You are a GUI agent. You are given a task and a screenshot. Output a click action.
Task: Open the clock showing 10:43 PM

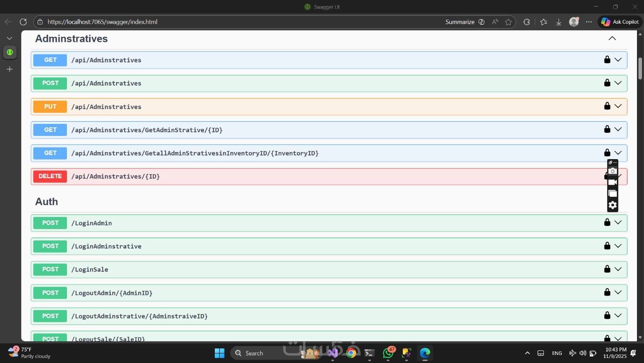point(616,352)
